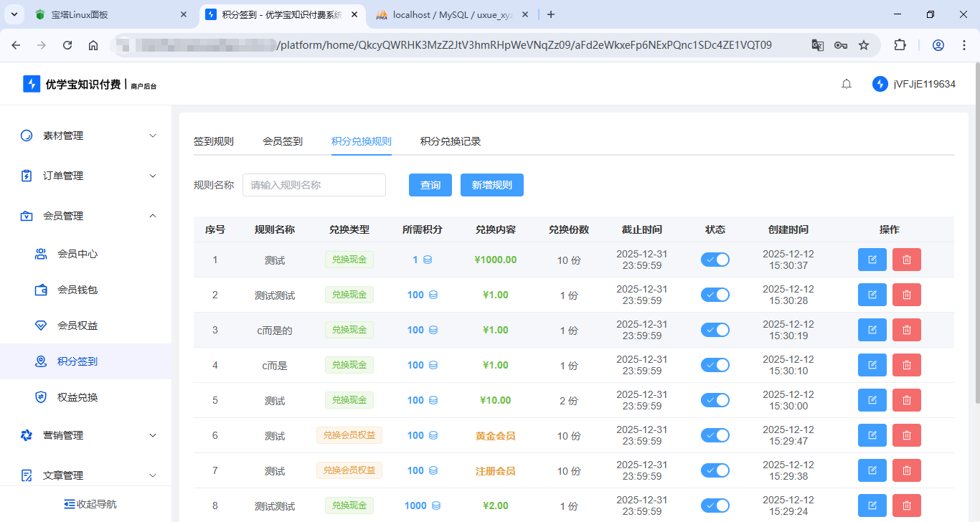Expand the 订单管理 sidebar section

(x=86, y=176)
